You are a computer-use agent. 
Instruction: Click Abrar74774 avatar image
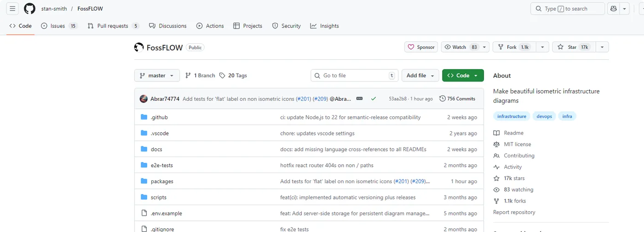click(144, 99)
